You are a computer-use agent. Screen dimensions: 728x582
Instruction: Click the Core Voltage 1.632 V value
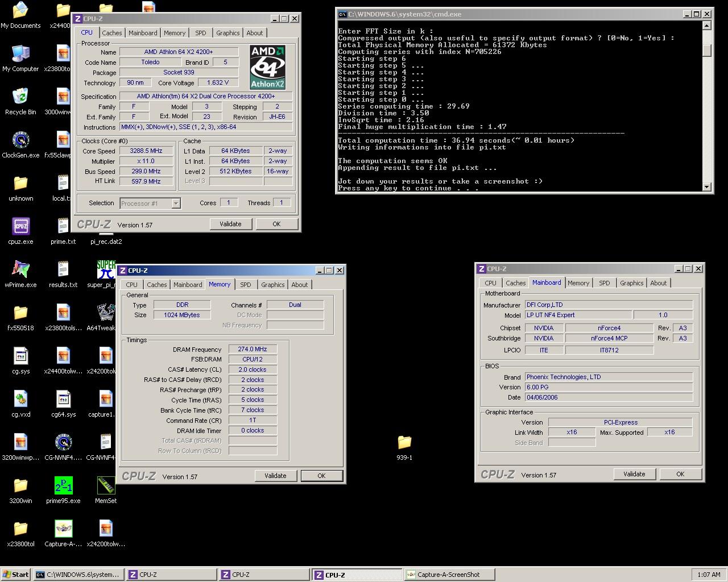click(x=217, y=83)
